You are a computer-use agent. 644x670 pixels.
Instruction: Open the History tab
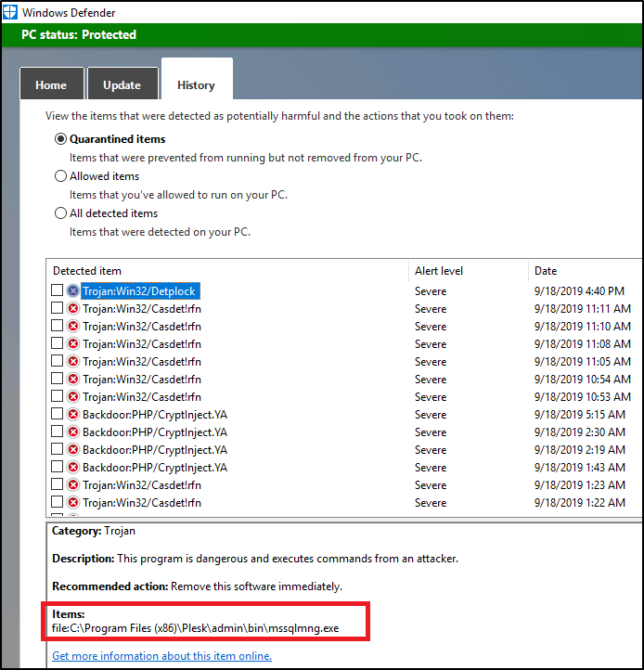(x=196, y=85)
